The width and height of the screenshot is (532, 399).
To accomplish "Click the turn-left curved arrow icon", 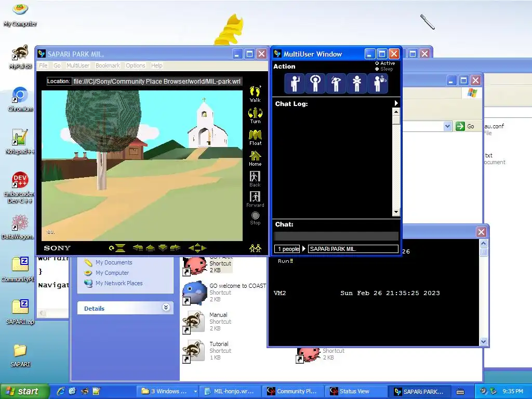I will coord(138,248).
